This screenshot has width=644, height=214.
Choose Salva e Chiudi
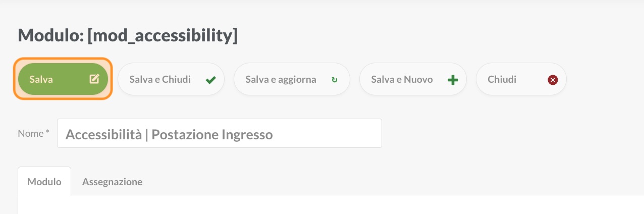coord(160,79)
